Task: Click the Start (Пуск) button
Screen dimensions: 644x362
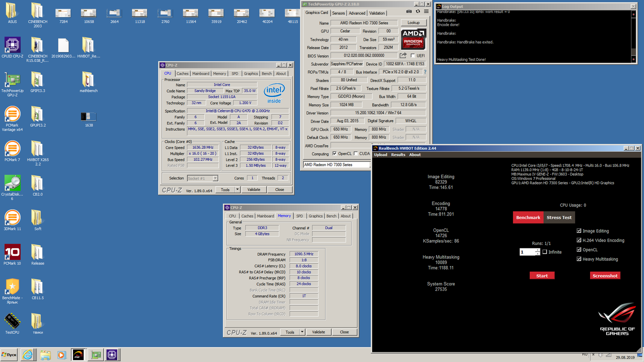Action: tap(9, 355)
